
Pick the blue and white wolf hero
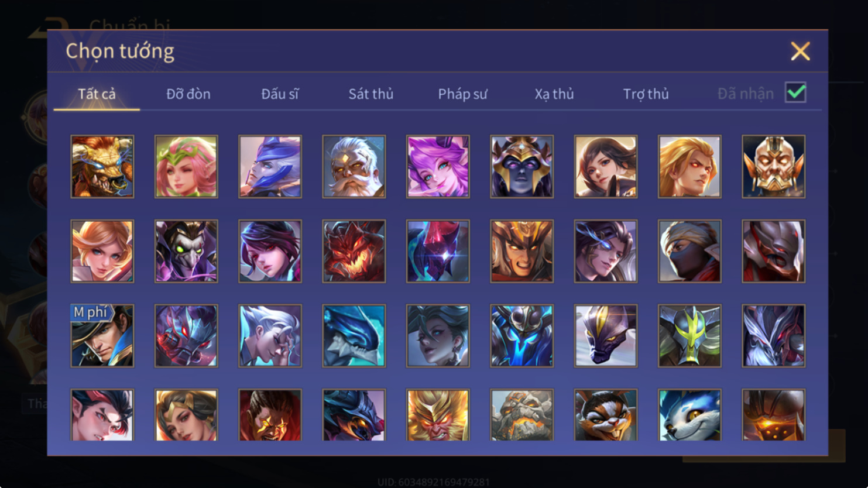[x=689, y=415]
